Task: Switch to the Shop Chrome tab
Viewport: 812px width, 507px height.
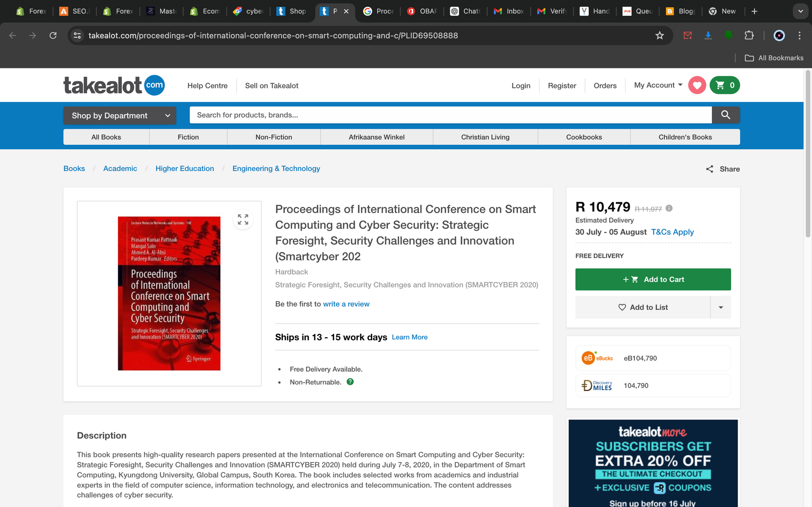Action: [292, 11]
